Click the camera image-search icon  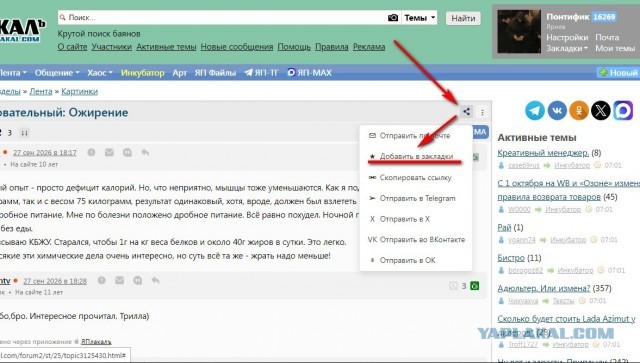[393, 18]
